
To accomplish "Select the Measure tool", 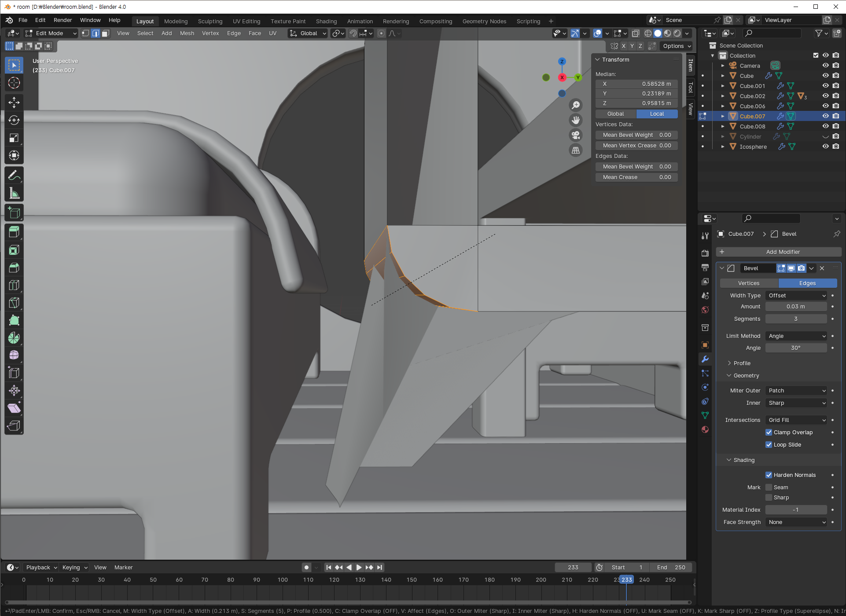I will [x=14, y=193].
